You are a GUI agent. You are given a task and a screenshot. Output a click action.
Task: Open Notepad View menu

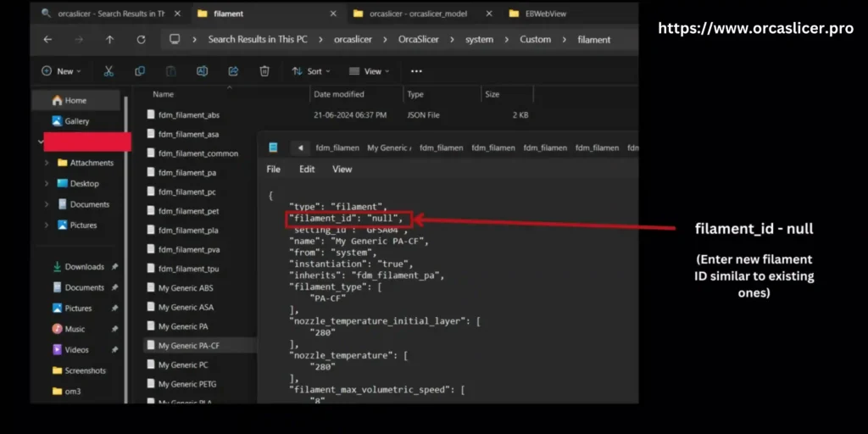(x=342, y=169)
